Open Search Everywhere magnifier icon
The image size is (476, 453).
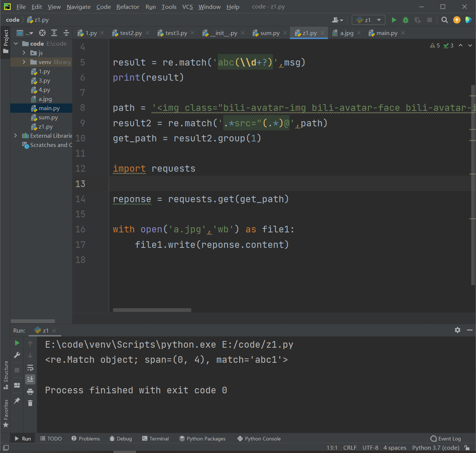(x=445, y=20)
